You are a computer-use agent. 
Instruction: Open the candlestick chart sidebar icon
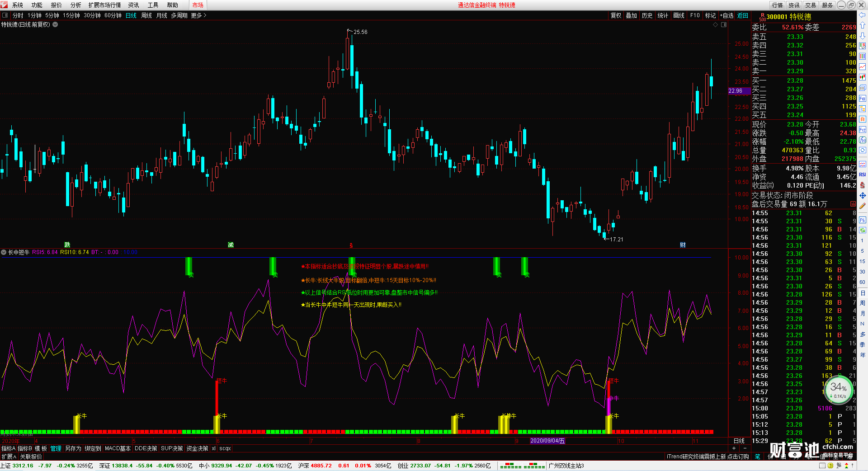[x=863, y=77]
